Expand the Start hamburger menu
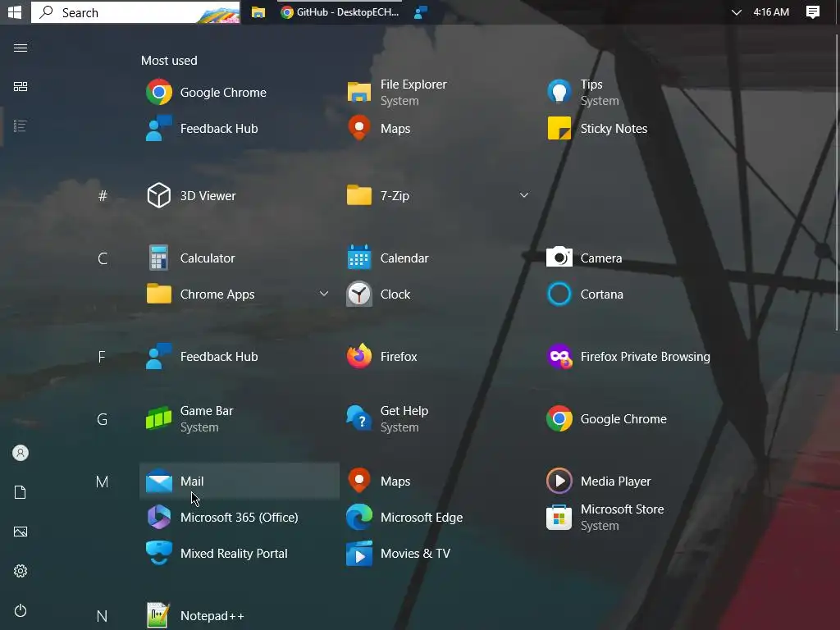The image size is (840, 630). click(x=21, y=48)
